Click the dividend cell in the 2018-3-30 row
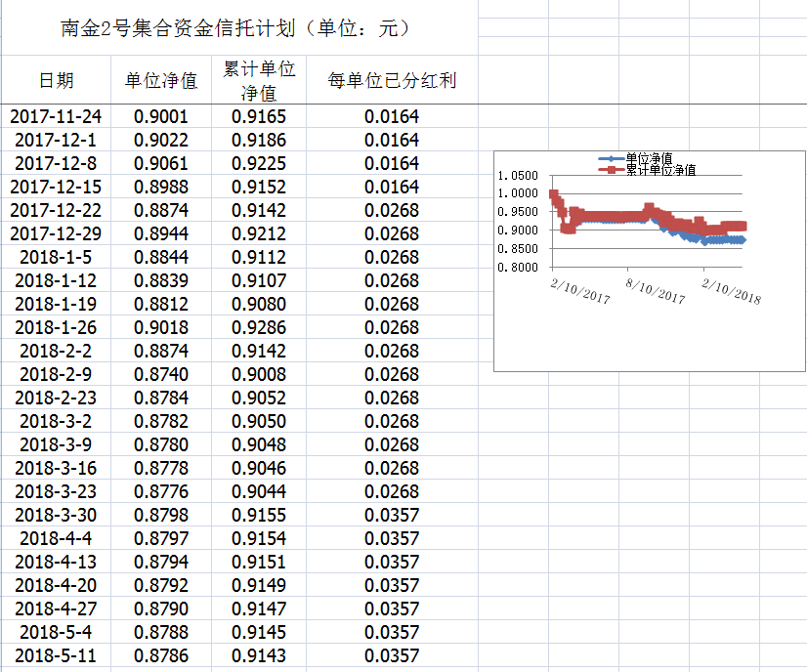Screen dimensions: 807x672 tap(392, 515)
